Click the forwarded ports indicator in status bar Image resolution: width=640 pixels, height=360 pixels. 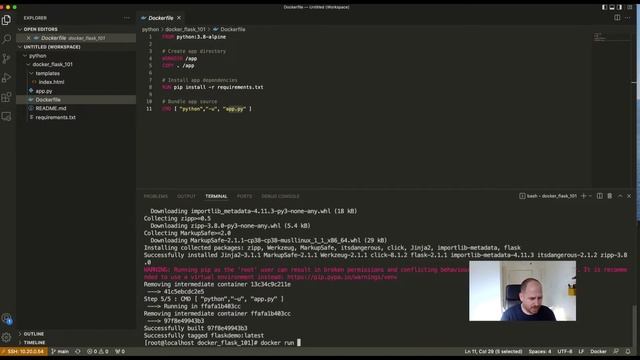click(x=120, y=351)
